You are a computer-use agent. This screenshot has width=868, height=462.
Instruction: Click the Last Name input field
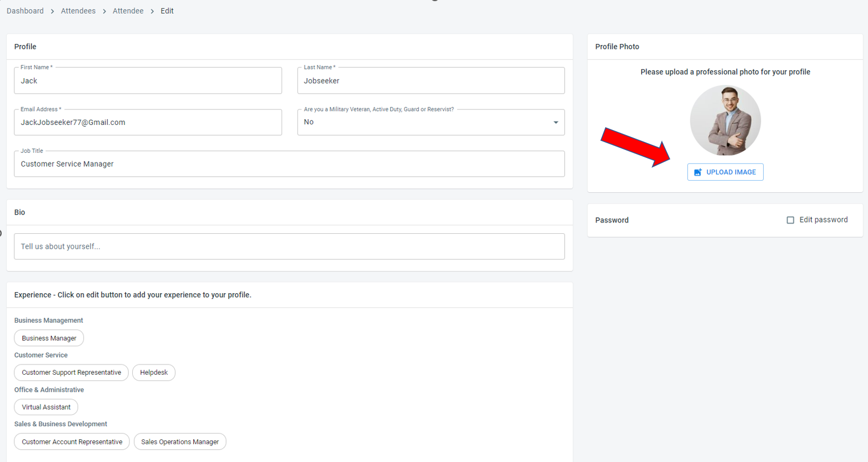click(x=431, y=80)
